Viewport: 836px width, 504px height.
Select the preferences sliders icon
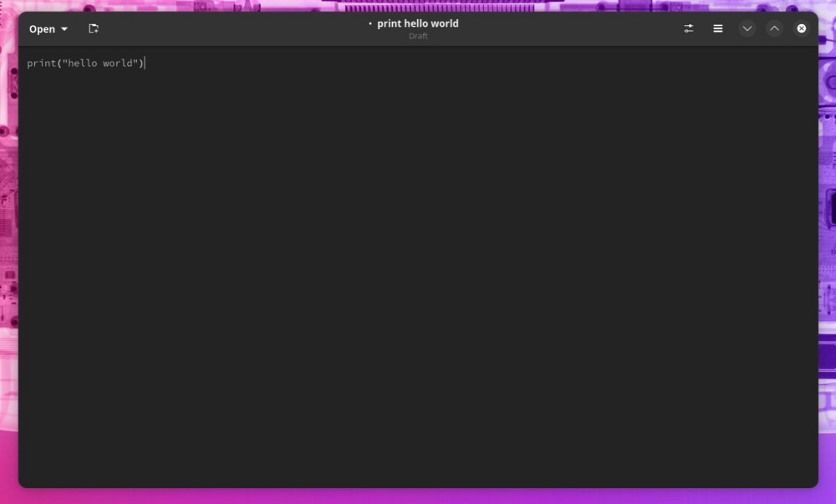(688, 28)
